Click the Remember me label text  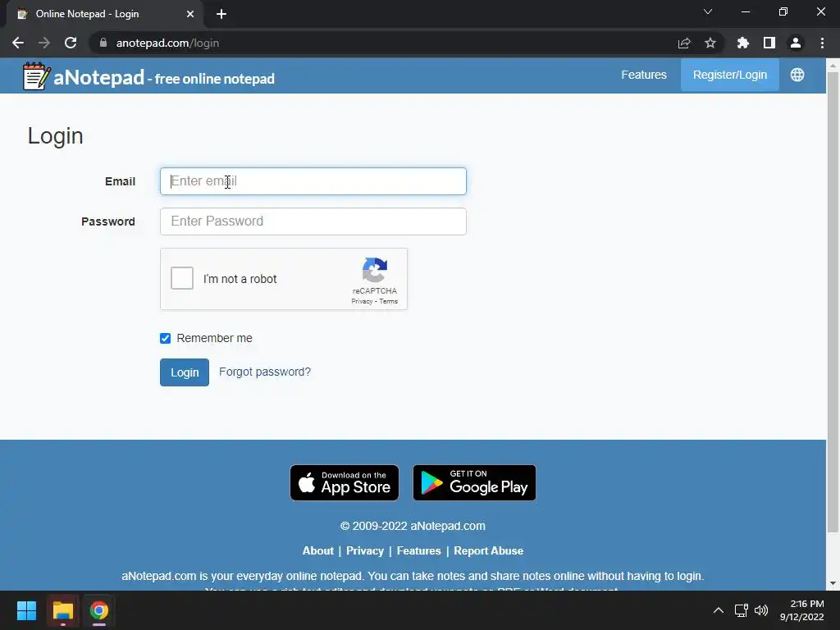click(214, 338)
